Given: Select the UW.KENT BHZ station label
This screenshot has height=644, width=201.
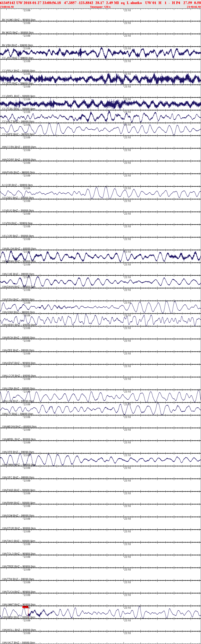Looking at the screenshot, I should point(19,363).
